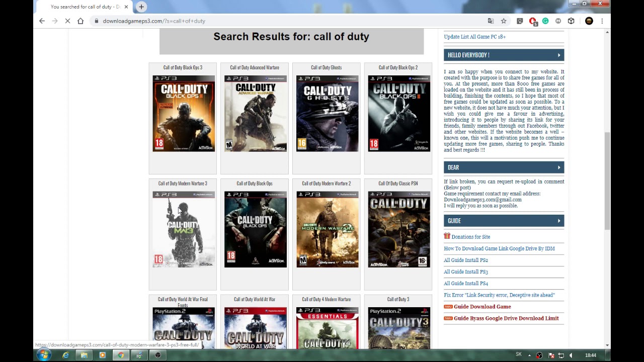Image resolution: width=644 pixels, height=362 pixels.
Task: Open the Control Panel-like taskbar icon next to Chrome
Action: click(x=139, y=355)
